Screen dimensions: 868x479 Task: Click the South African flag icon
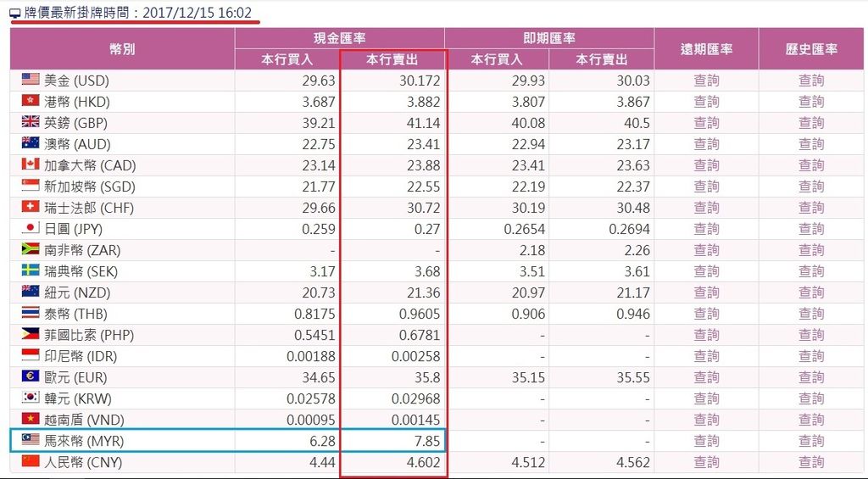(31, 248)
